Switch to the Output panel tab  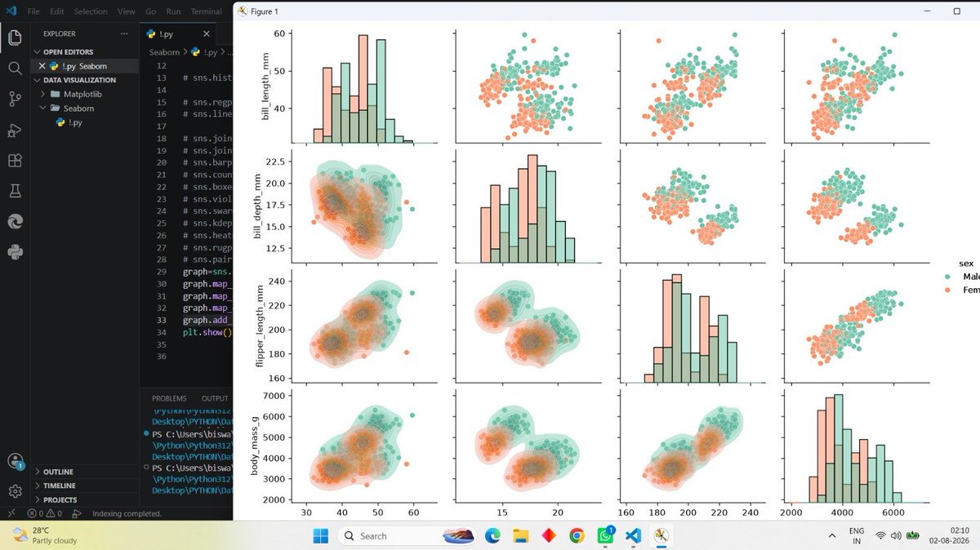[215, 398]
